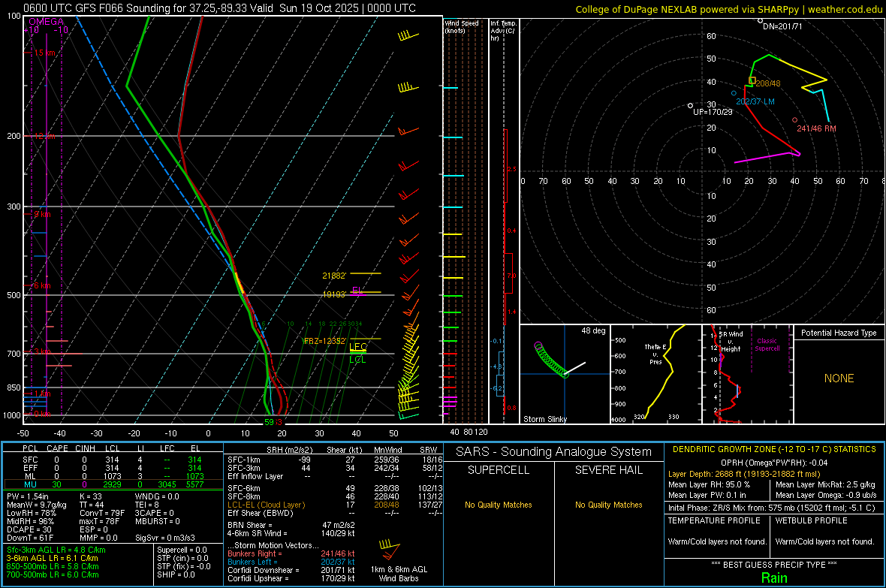Screen dimensions: 886x588
Task: Click the 19193' dendritic zone bottom label
Action: 334,294
